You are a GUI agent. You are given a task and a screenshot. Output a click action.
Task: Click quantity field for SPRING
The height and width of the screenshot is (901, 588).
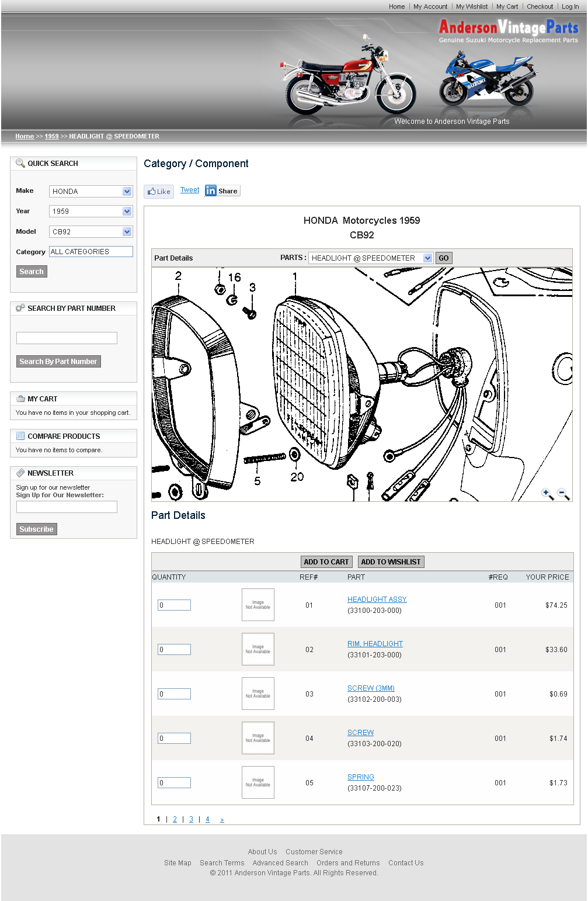tap(174, 782)
